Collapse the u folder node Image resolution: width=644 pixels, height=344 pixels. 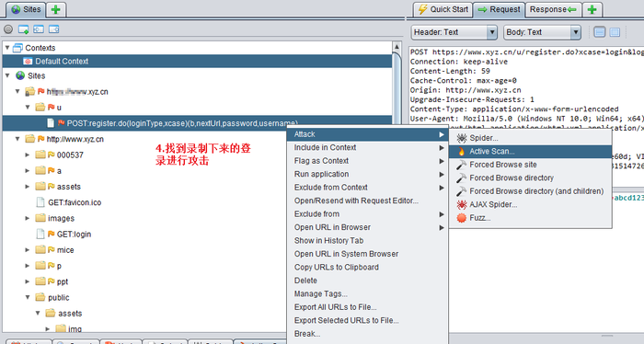(x=28, y=107)
